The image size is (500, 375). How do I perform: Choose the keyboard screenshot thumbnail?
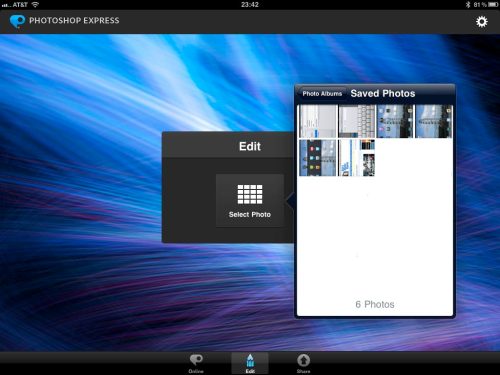coord(357,121)
